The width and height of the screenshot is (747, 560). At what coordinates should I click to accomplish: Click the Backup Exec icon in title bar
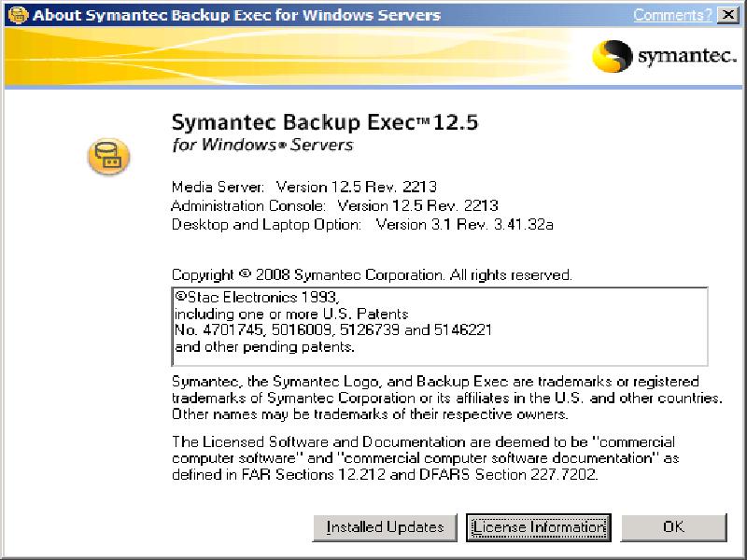point(16,15)
